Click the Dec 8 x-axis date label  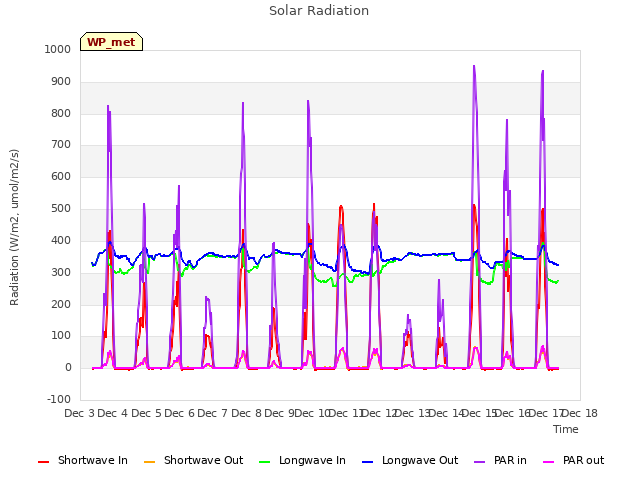coord(246,413)
